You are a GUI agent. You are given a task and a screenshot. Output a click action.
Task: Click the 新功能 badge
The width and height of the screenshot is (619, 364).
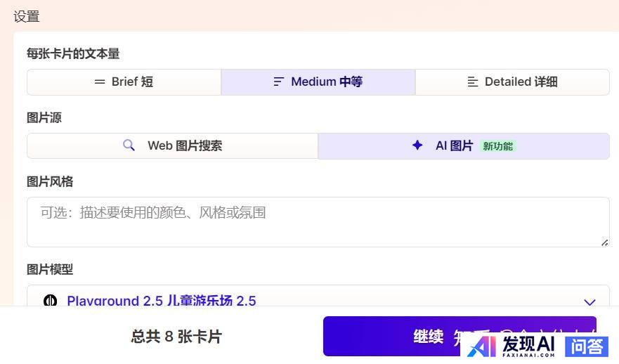498,146
